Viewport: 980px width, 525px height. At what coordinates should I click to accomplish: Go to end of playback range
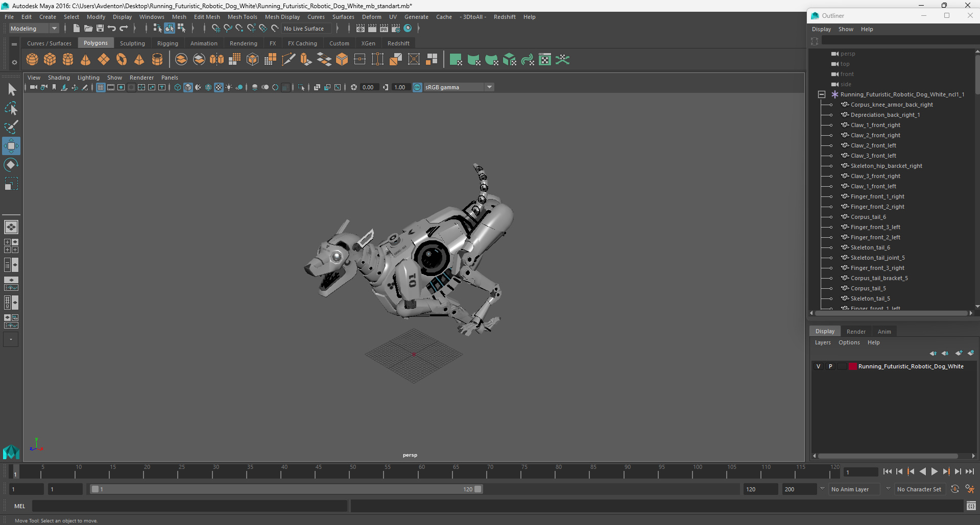[x=969, y=472]
